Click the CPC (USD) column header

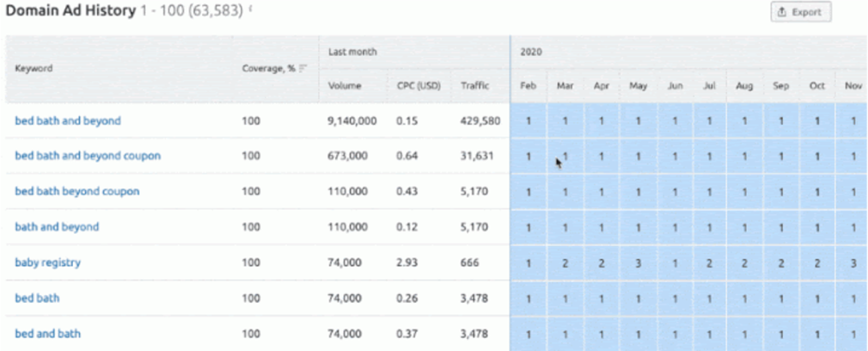coord(419,86)
